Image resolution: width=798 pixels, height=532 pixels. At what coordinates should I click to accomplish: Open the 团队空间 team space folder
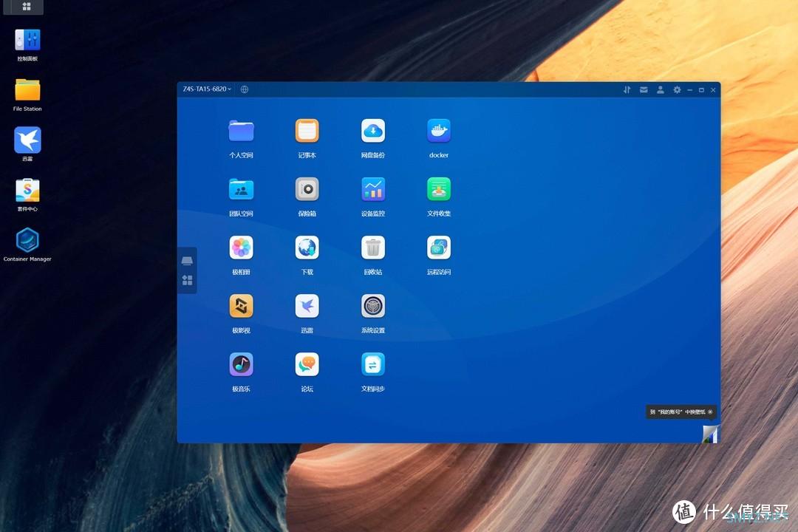tap(241, 190)
